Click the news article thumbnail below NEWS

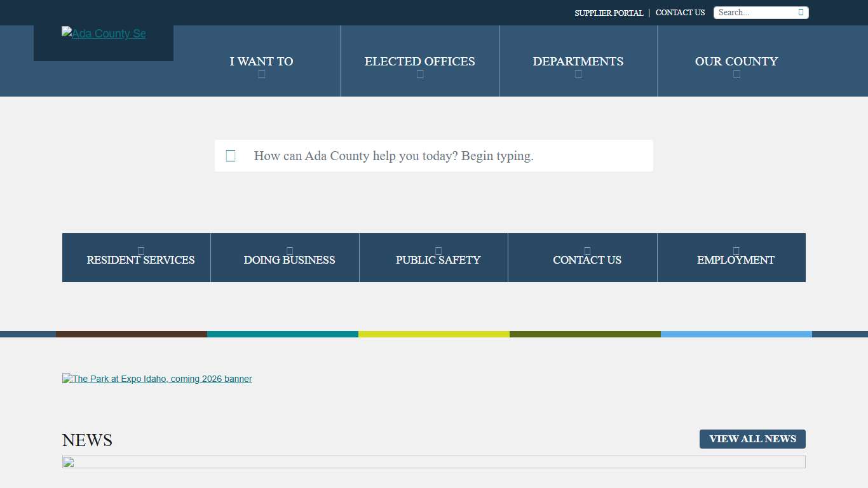coord(434,463)
